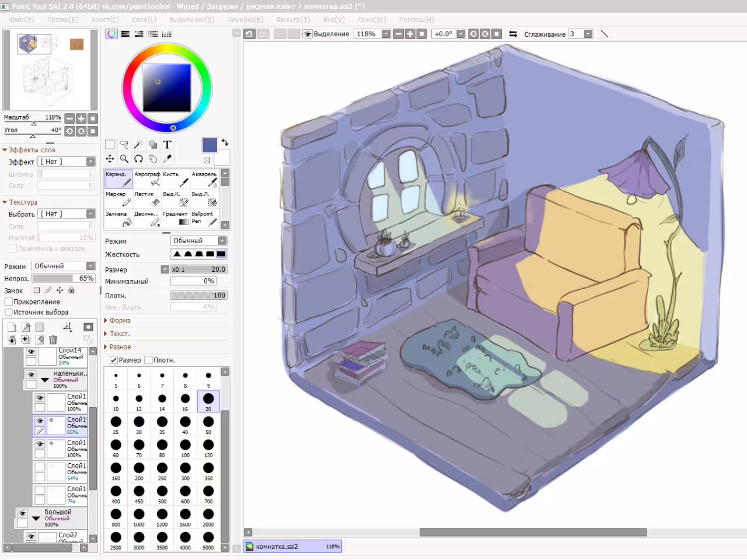
Task: Select the rotate view tool
Action: tap(138, 159)
